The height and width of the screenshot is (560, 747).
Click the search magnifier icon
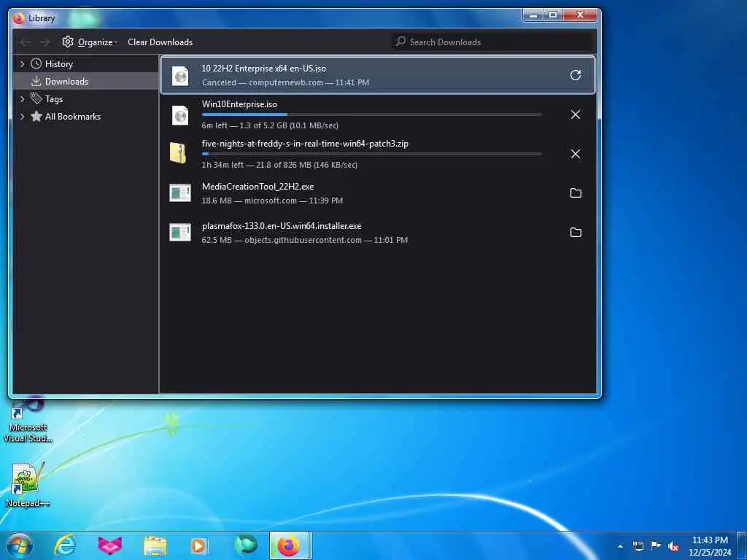click(400, 42)
